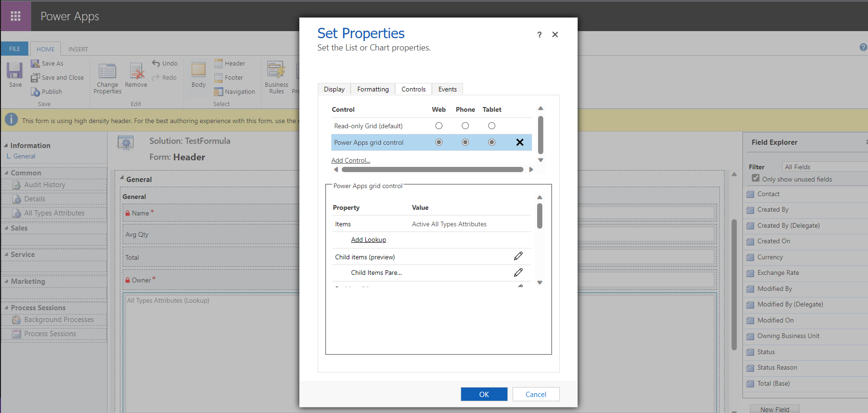Open Audit History in the navigation pane
The height and width of the screenshot is (413, 868).
click(45, 185)
